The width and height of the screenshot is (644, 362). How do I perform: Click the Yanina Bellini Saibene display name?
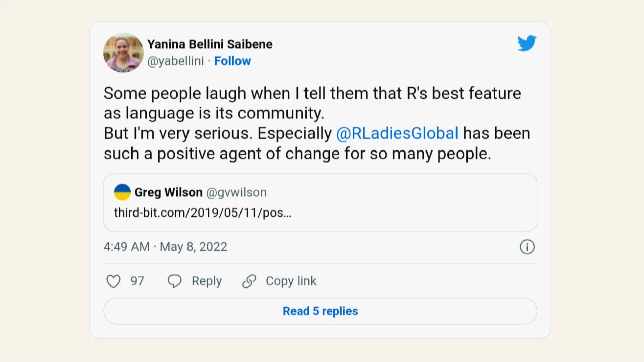tap(210, 44)
